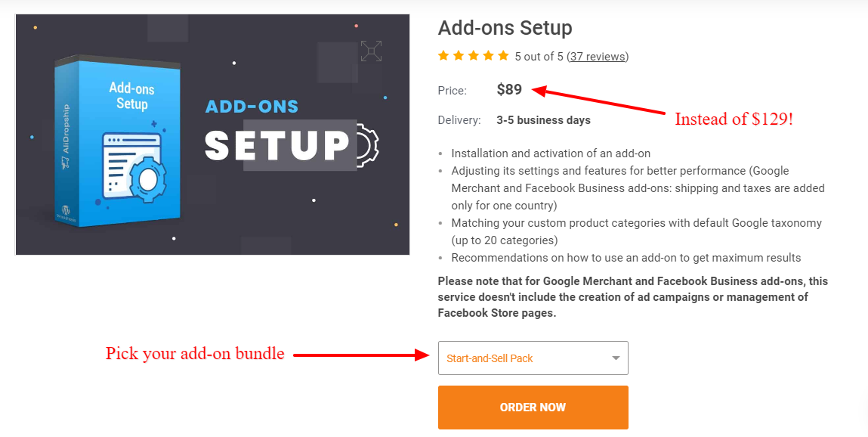The width and height of the screenshot is (868, 437).
Task: Click the dropdown arrow in bundle selector
Action: click(x=616, y=358)
